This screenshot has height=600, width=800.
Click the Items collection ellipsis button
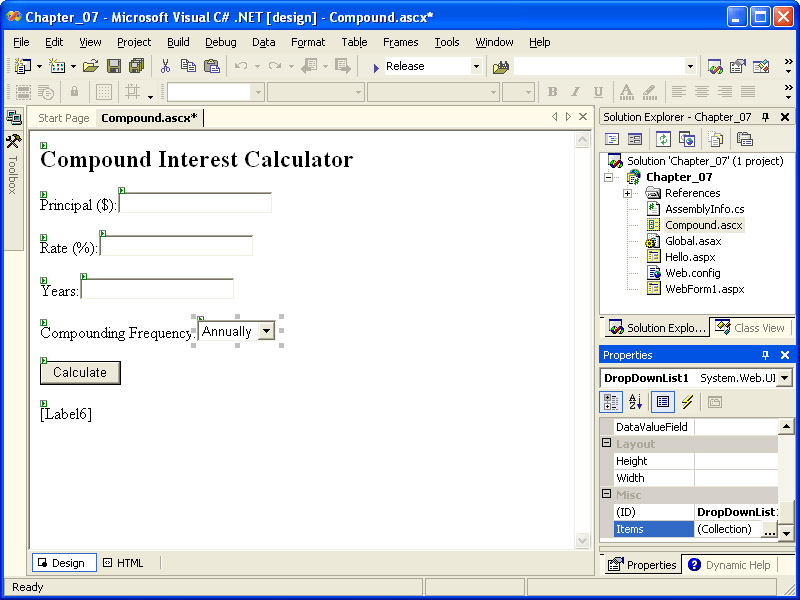[x=769, y=530]
